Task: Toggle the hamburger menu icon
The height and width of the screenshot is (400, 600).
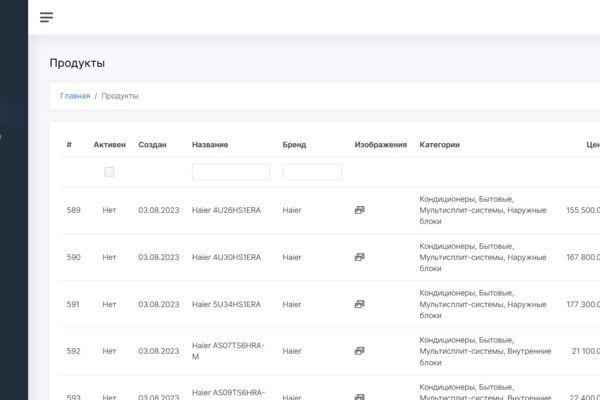Action: 47,17
